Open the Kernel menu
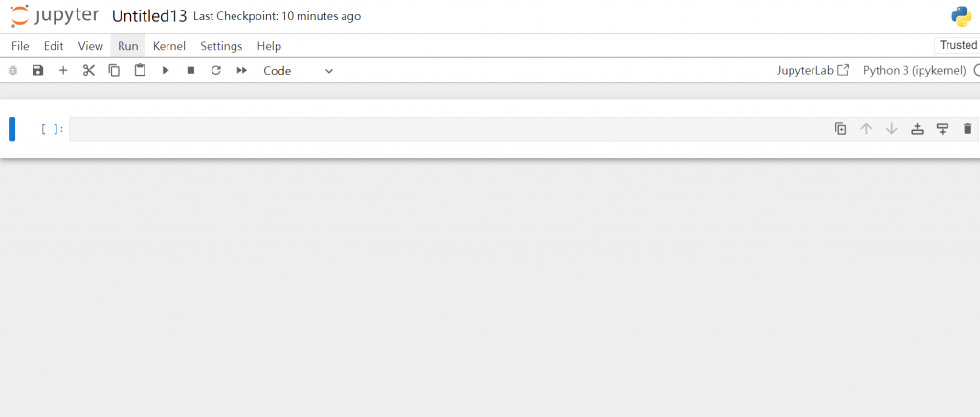The image size is (980, 417). point(168,46)
